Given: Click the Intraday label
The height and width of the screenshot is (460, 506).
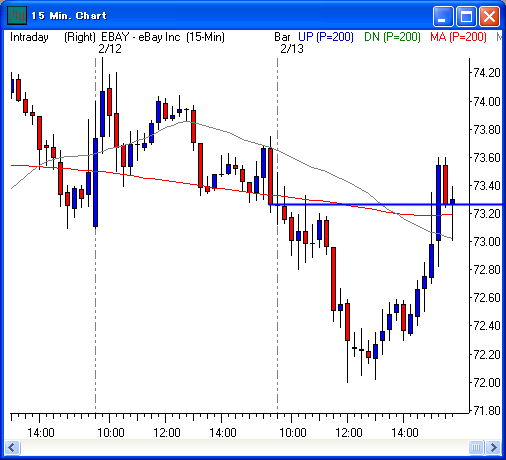Looking at the screenshot, I should (29, 37).
